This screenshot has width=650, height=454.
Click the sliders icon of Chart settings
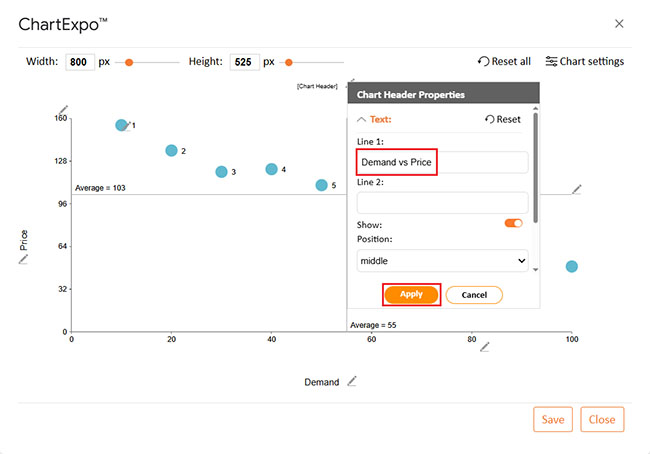(551, 61)
